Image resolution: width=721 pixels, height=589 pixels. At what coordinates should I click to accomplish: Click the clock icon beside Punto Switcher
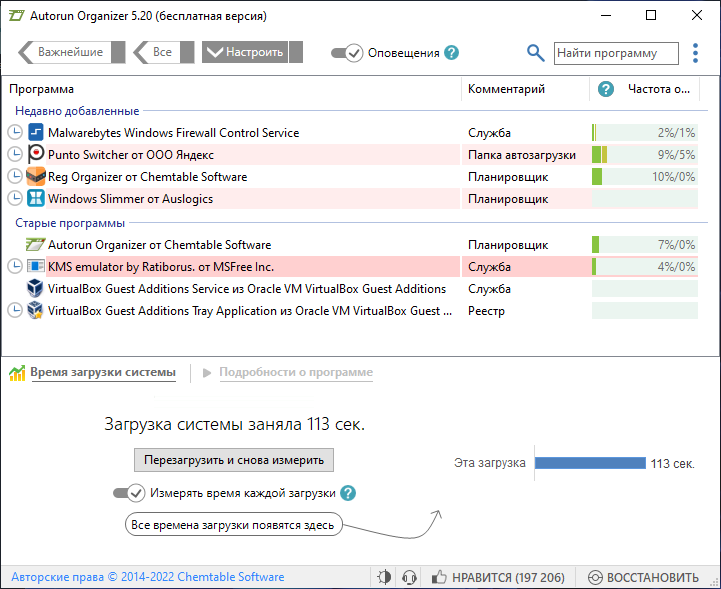(15, 154)
